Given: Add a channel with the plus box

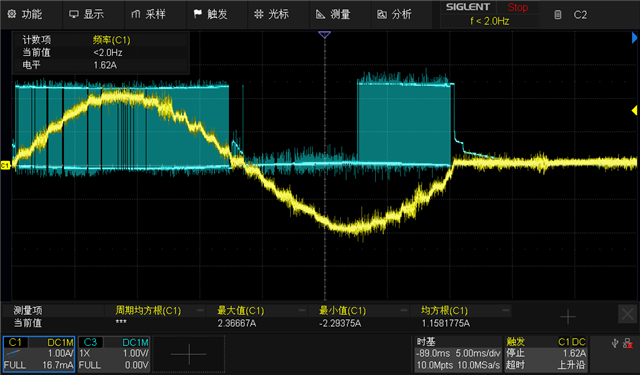Looking at the screenshot, I should click(x=189, y=354).
